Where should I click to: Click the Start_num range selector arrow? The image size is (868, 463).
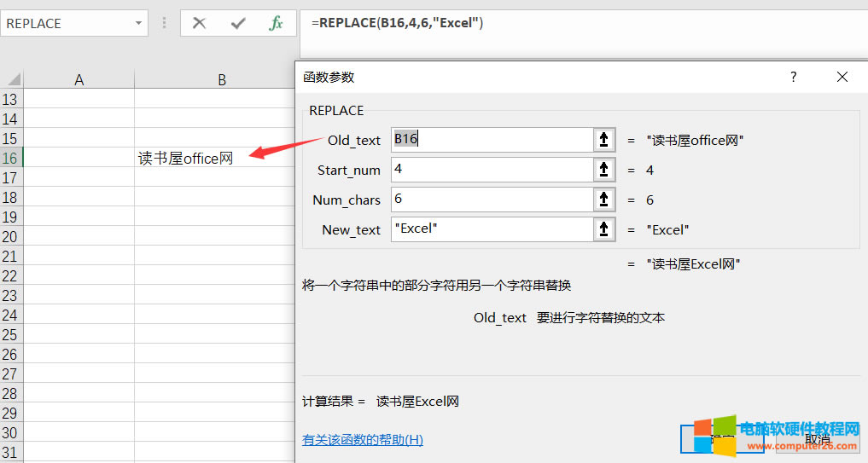click(604, 170)
